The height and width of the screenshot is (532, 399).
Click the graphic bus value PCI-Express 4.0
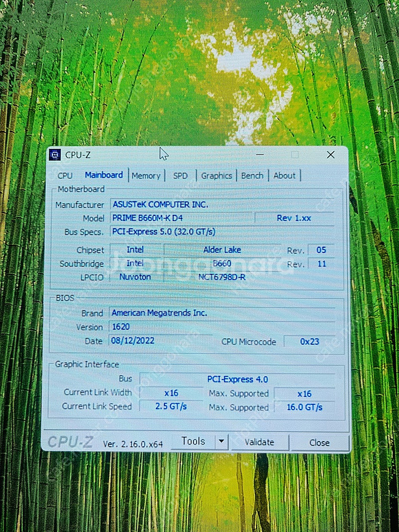tap(237, 379)
